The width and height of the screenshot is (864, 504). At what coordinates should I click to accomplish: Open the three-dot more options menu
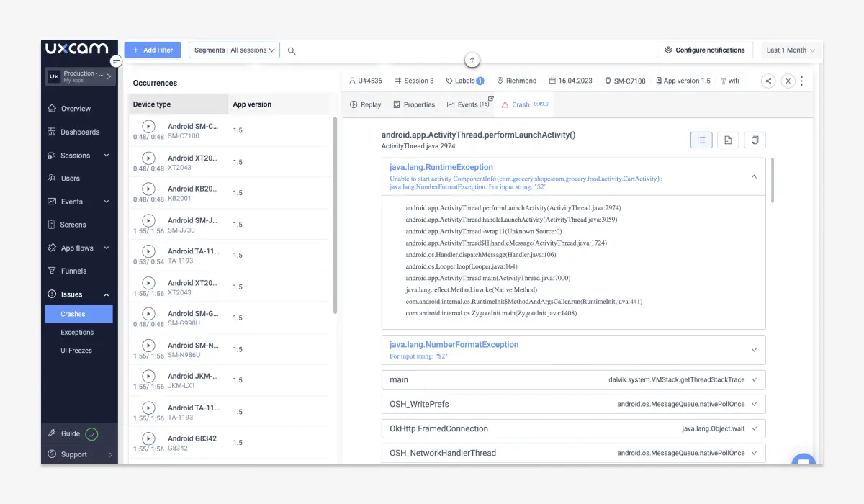pos(801,81)
